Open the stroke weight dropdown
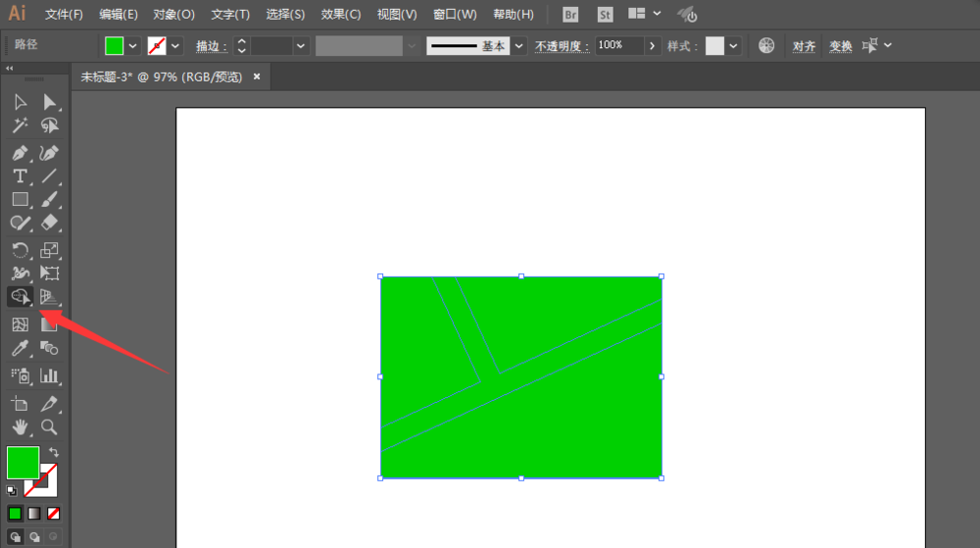 coord(301,46)
